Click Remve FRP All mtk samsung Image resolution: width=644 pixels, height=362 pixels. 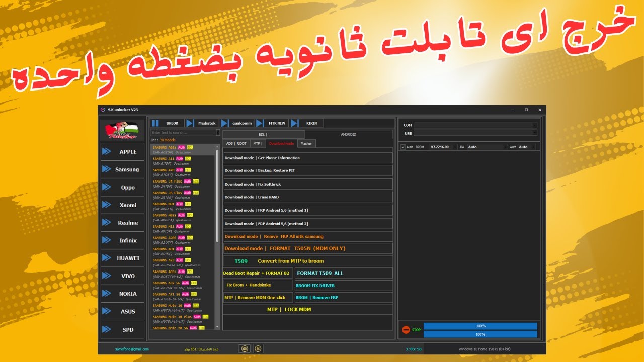(308, 236)
